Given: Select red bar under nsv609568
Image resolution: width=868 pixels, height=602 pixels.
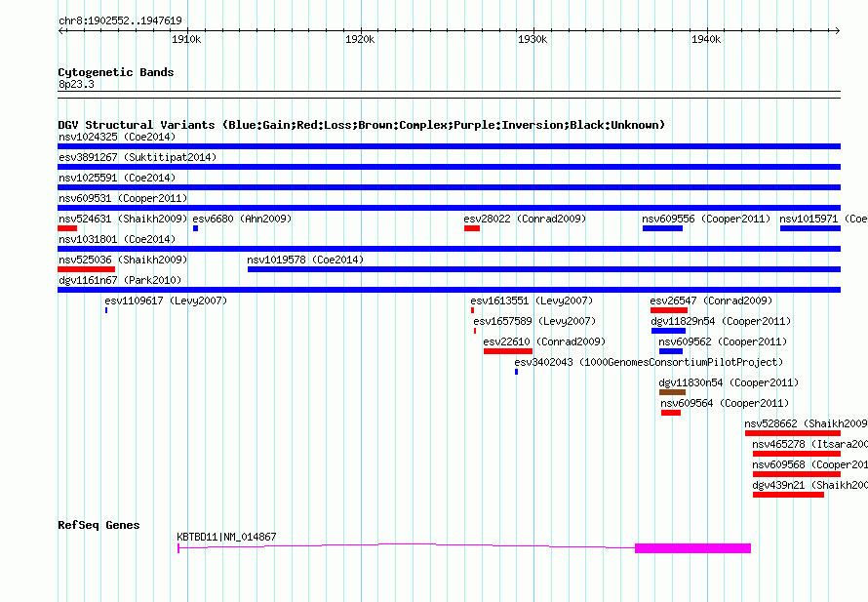Looking at the screenshot, I should [797, 474].
